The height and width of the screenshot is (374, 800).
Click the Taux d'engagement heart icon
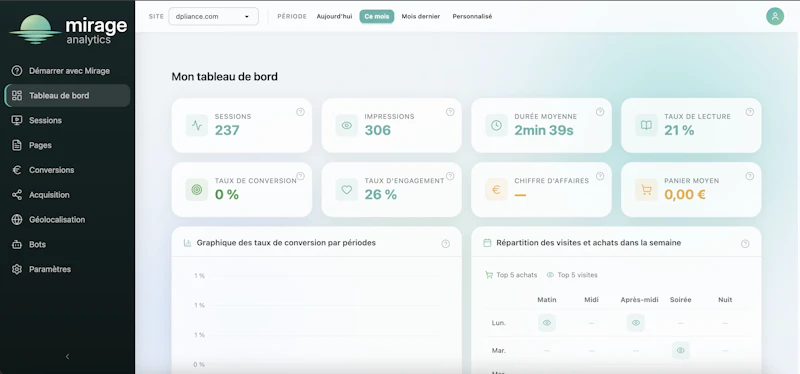pyautogui.click(x=346, y=189)
